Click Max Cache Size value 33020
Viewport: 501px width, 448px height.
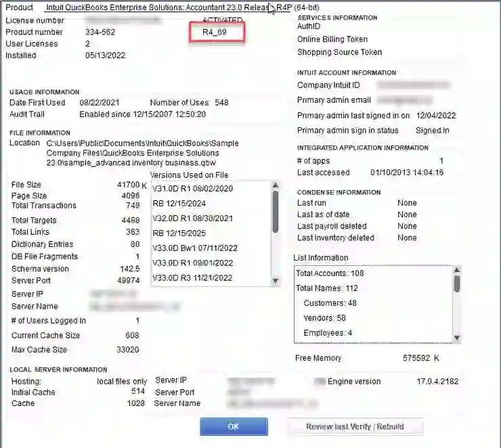(128, 350)
